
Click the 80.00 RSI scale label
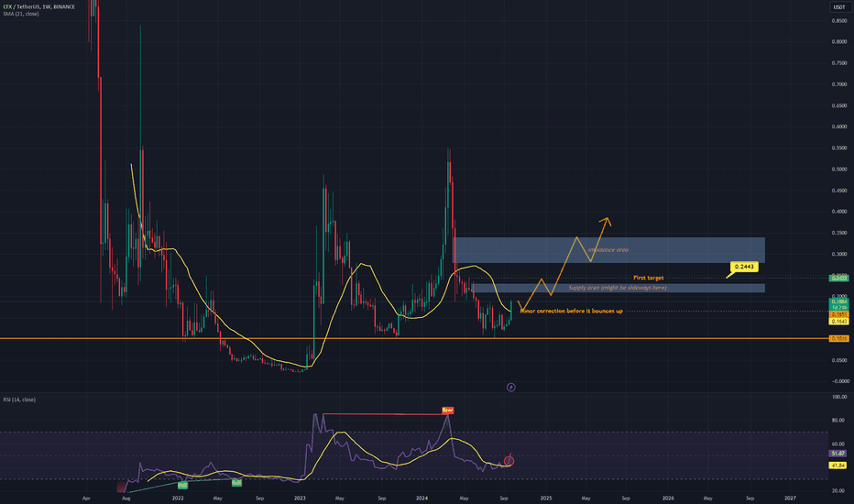pyautogui.click(x=839, y=421)
